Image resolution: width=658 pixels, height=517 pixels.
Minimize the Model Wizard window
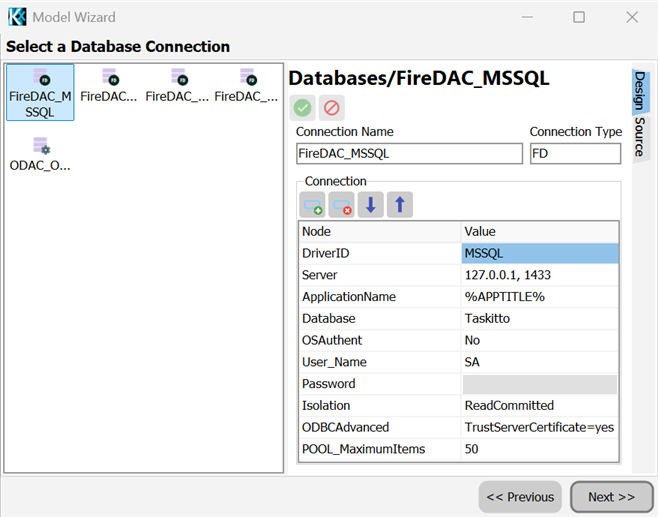point(527,17)
